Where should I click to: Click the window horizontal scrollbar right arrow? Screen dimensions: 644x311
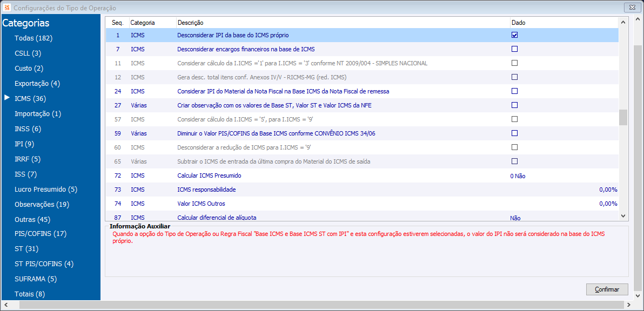628,305
